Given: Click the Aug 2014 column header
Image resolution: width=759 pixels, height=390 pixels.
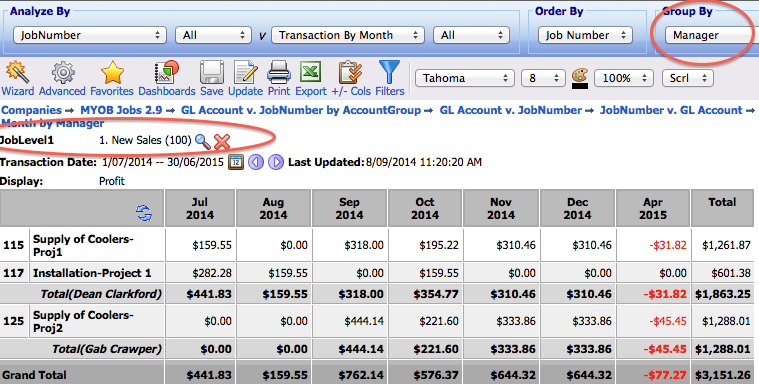Looking at the screenshot, I should point(273,209).
